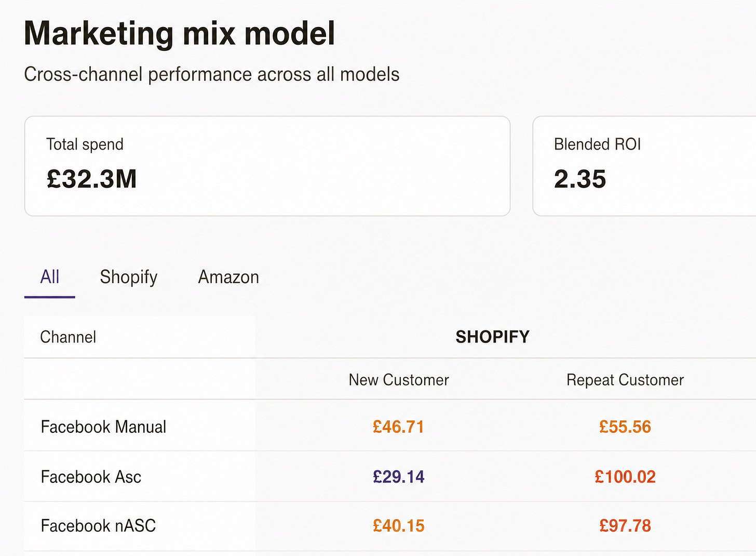Viewport: 756px width, 556px height.
Task: Click Facebook Manual new customer £46.71
Action: (x=399, y=427)
